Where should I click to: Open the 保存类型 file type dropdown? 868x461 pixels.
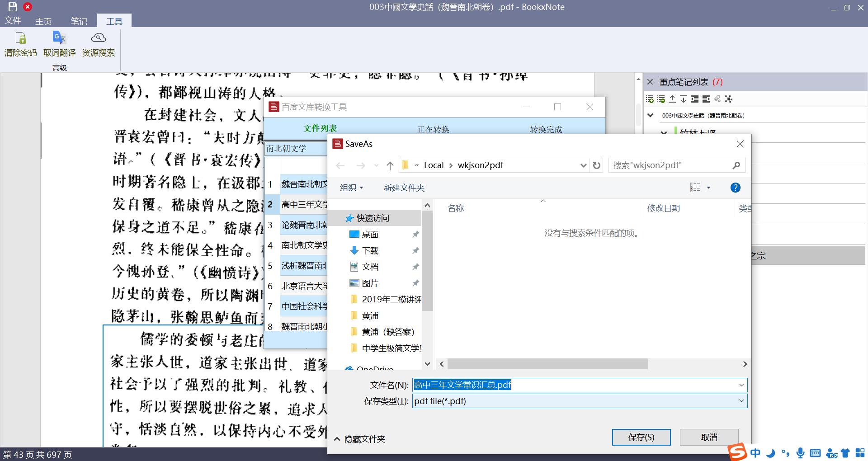741,401
